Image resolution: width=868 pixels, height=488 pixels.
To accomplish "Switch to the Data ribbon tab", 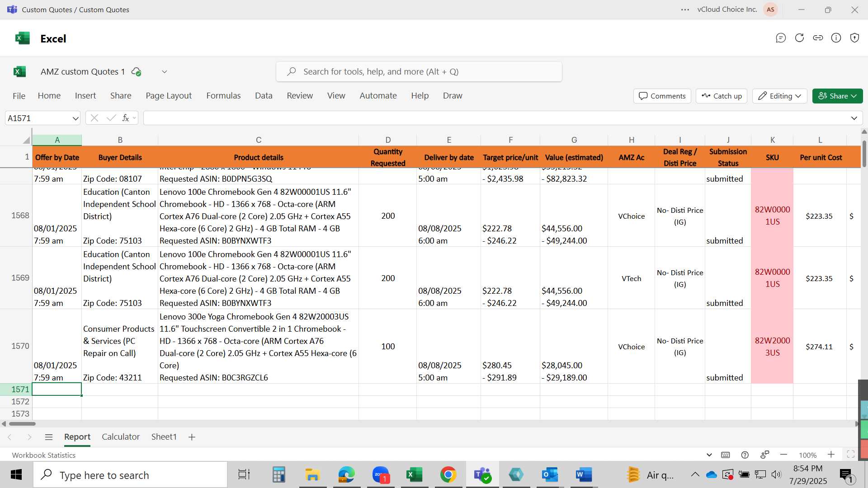I will coord(264,96).
